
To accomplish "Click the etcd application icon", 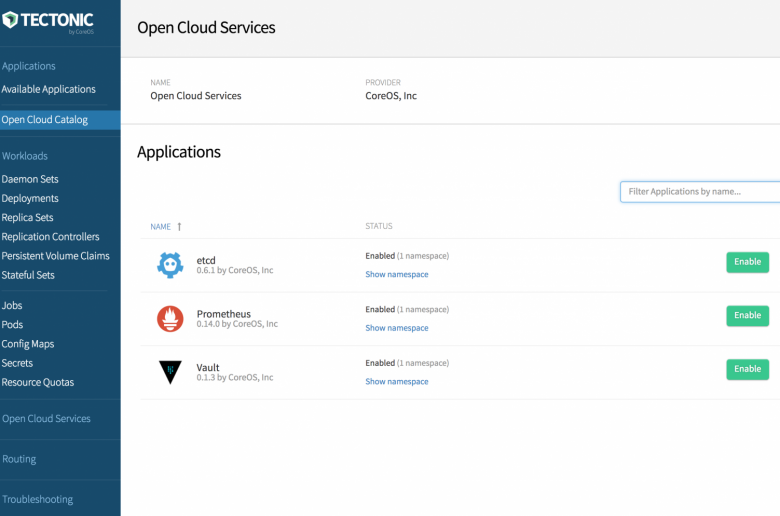I will [170, 265].
